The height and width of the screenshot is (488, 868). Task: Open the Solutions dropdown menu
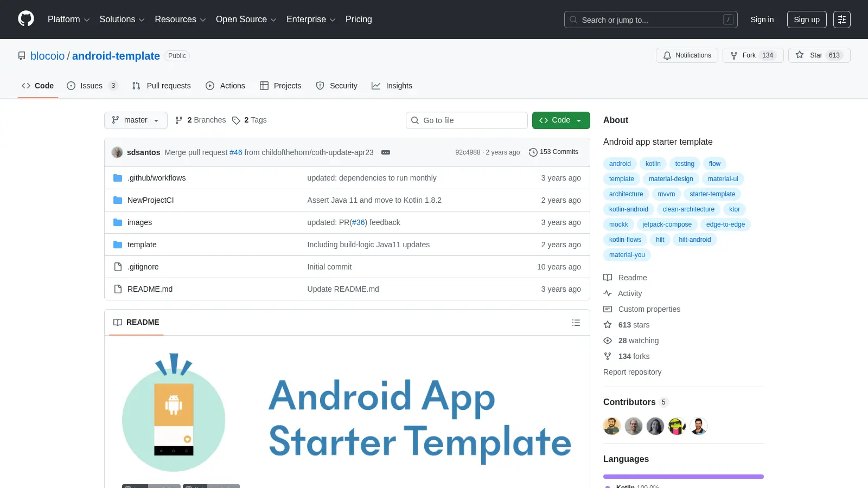tap(122, 20)
